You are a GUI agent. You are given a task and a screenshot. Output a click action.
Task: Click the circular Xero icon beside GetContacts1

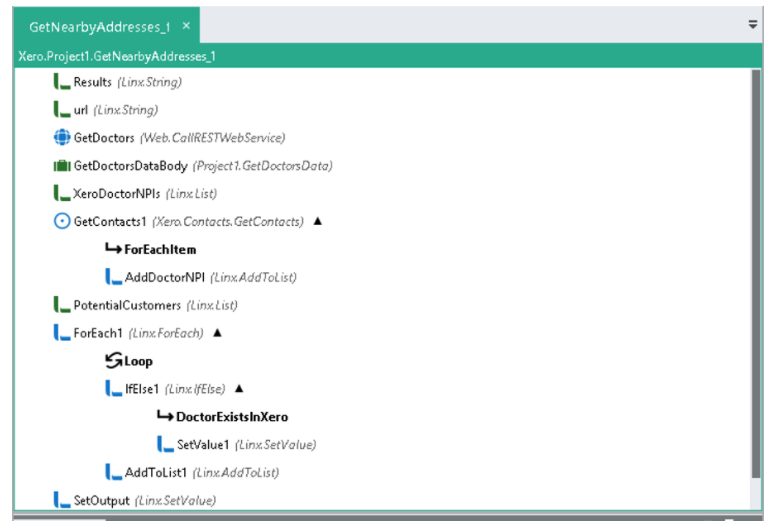[62, 221]
